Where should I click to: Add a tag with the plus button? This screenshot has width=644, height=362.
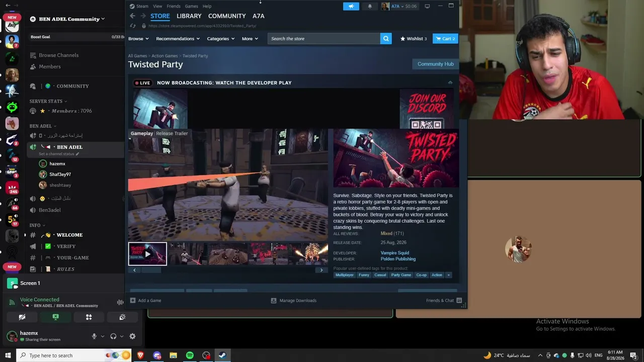448,275
